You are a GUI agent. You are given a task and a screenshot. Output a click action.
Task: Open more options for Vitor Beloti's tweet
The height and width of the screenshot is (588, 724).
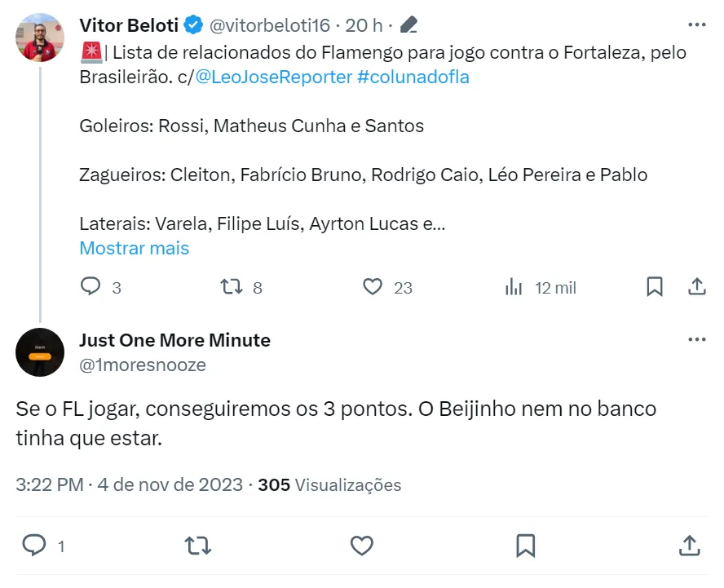point(697,25)
